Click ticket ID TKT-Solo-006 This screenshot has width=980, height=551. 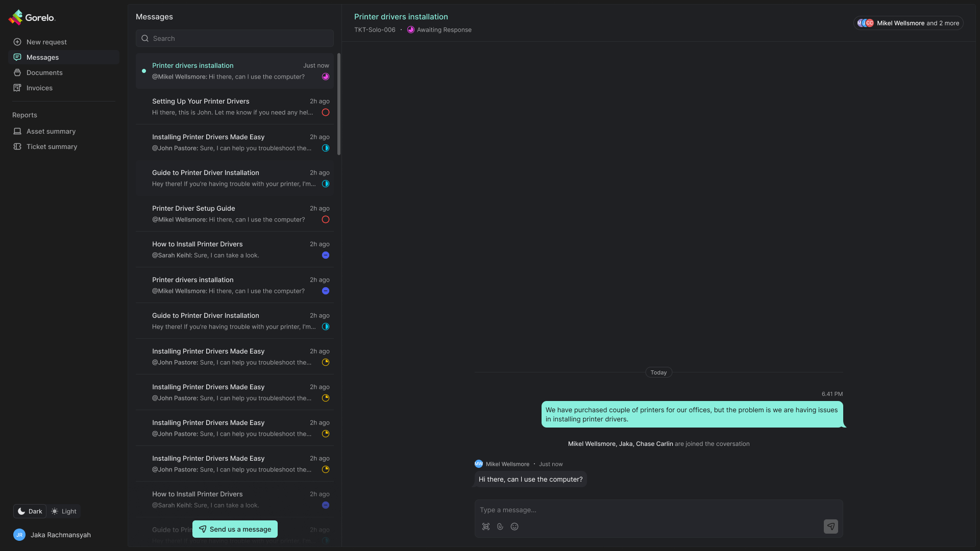[375, 30]
